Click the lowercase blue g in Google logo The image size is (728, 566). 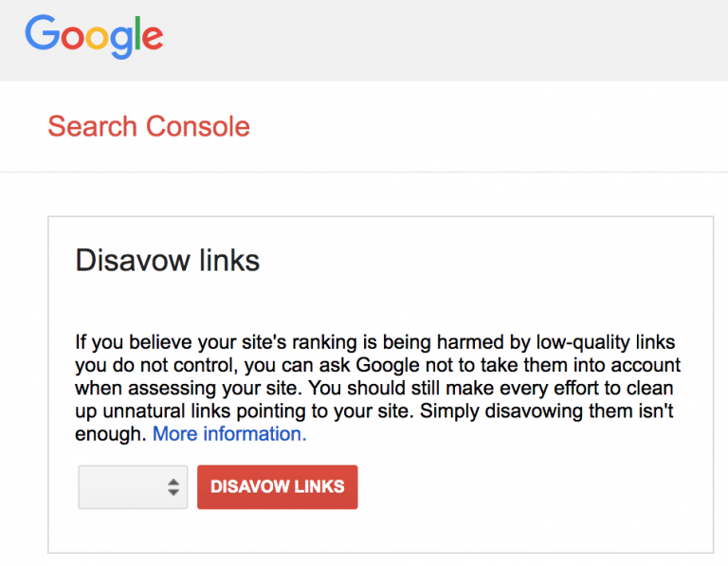pos(121,43)
